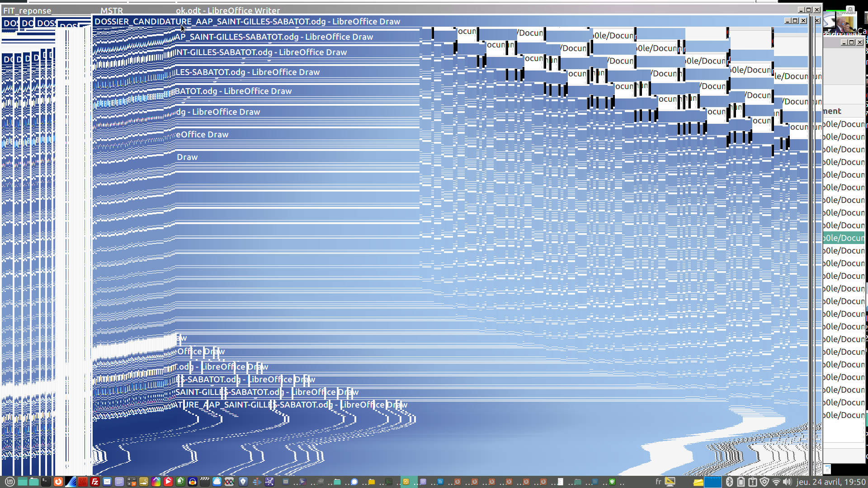Launch the terminal from the panel
This screenshot has height=488, width=868.
(x=46, y=482)
